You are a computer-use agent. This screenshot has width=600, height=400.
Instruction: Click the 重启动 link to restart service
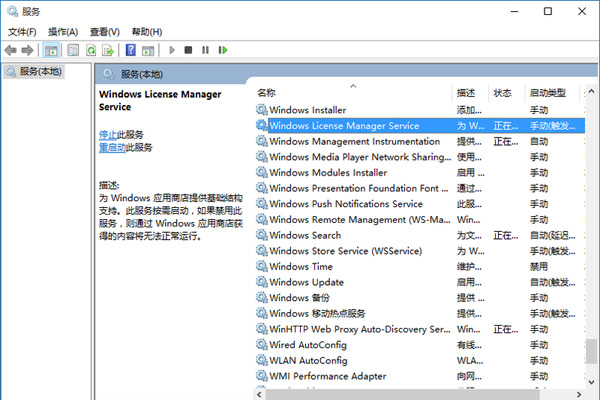click(112, 147)
